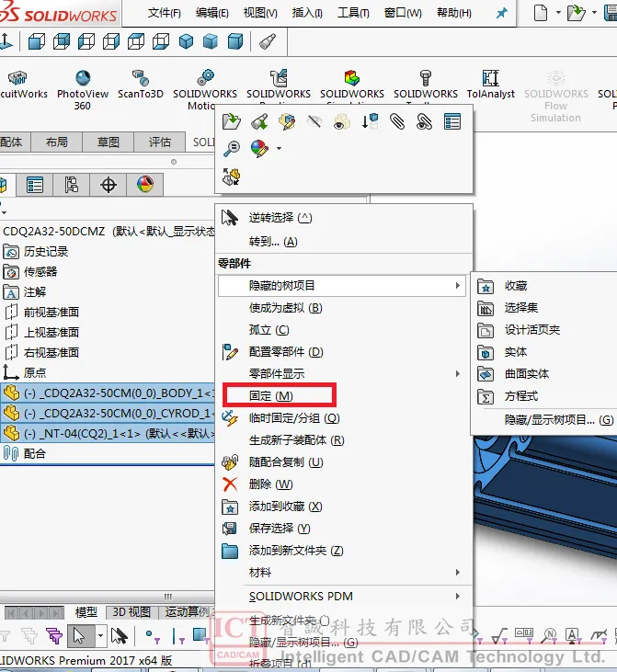
Task: Open dropdown arrow next to Open folder icon
Action: (x=594, y=13)
